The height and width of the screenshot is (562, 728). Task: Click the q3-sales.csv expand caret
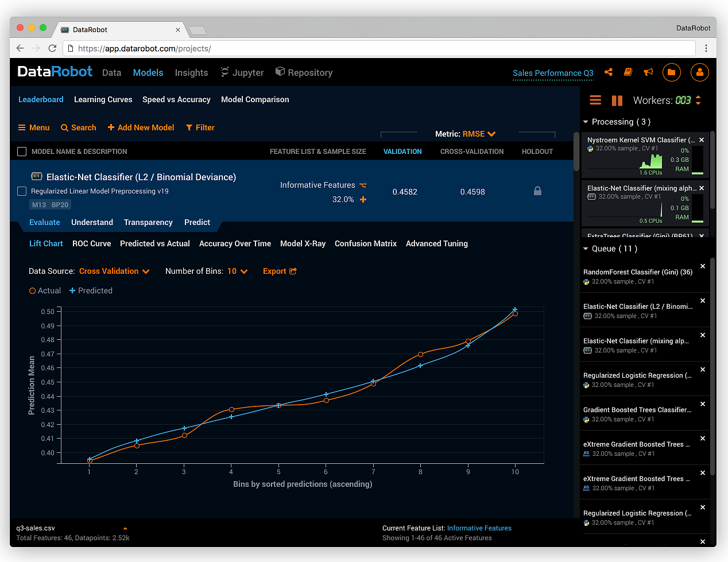point(125,528)
